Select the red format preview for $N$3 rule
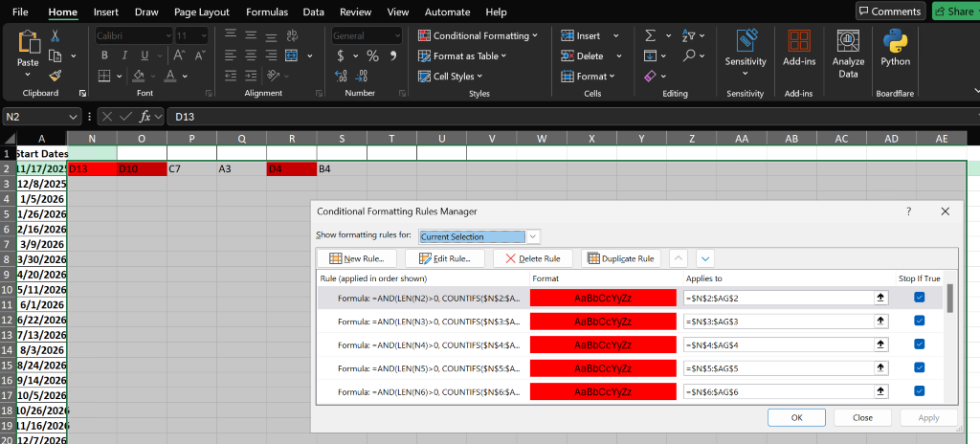The image size is (980, 444). click(603, 322)
